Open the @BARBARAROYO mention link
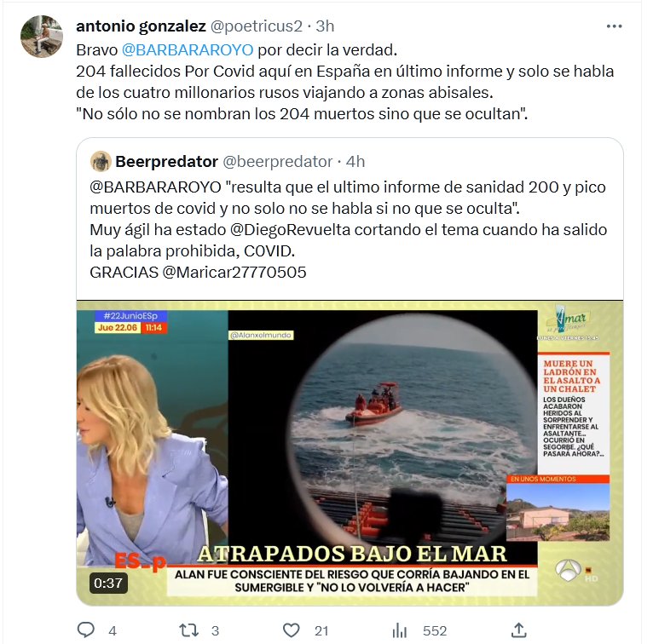653x644 pixels. 188,50
